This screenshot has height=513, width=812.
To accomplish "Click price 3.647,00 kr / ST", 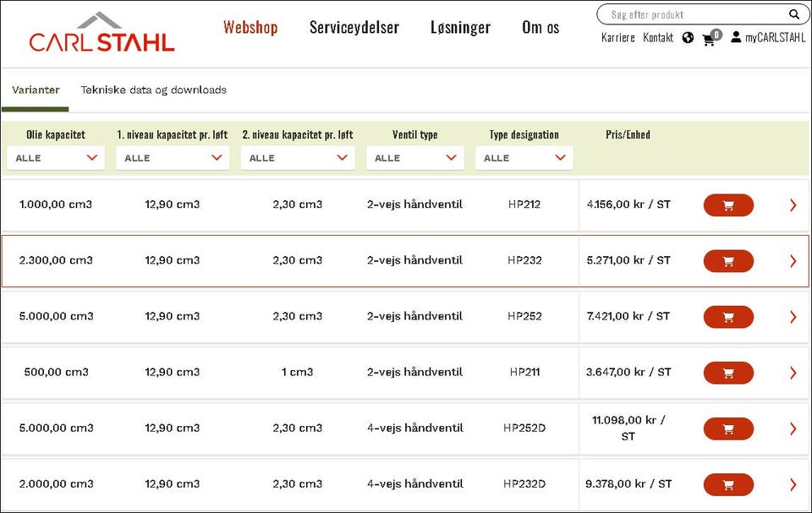I will point(628,372).
